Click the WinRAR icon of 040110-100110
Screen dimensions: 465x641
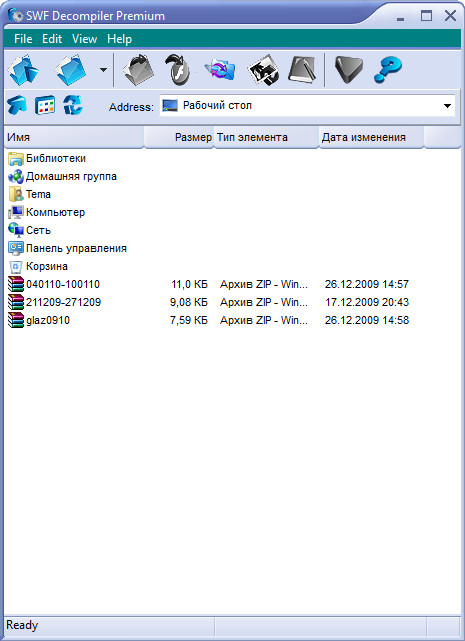point(16,284)
